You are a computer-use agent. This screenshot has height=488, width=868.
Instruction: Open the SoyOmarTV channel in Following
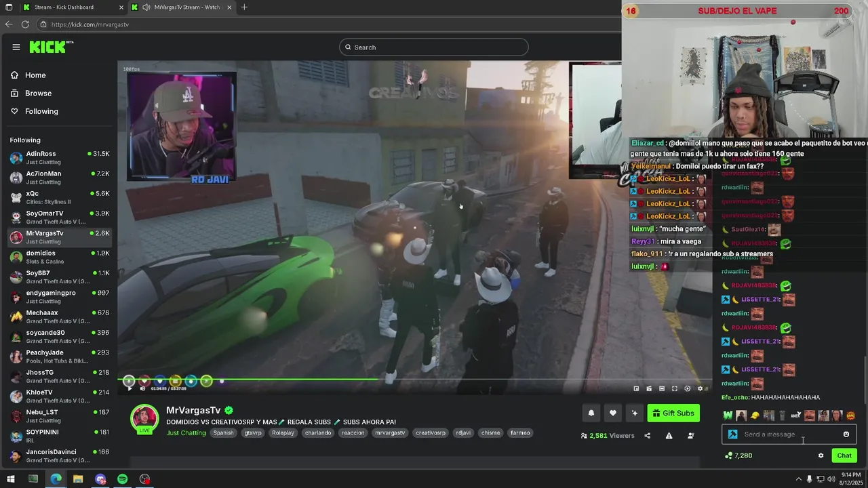point(59,217)
